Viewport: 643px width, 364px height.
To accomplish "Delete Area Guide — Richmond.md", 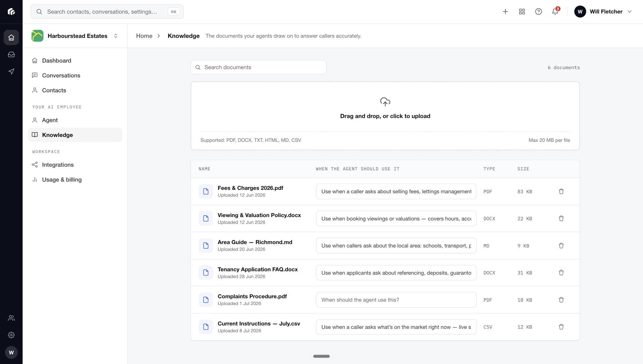I will 561,246.
